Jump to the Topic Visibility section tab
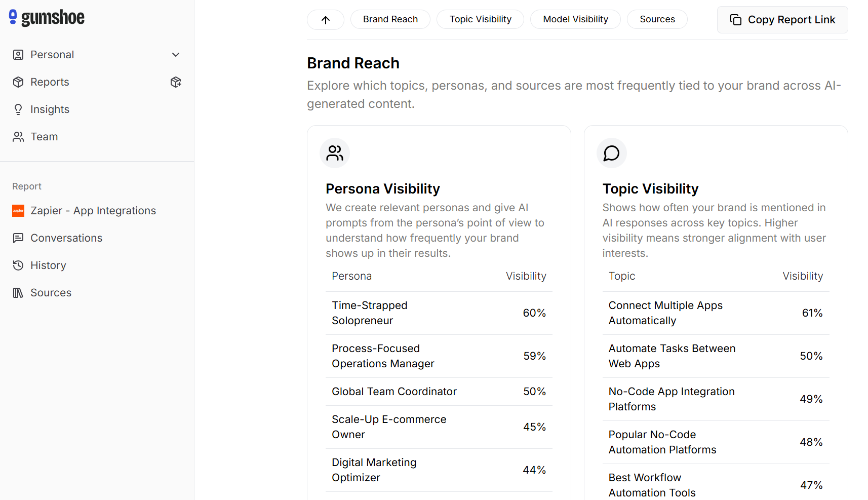868x500 pixels. coord(480,19)
